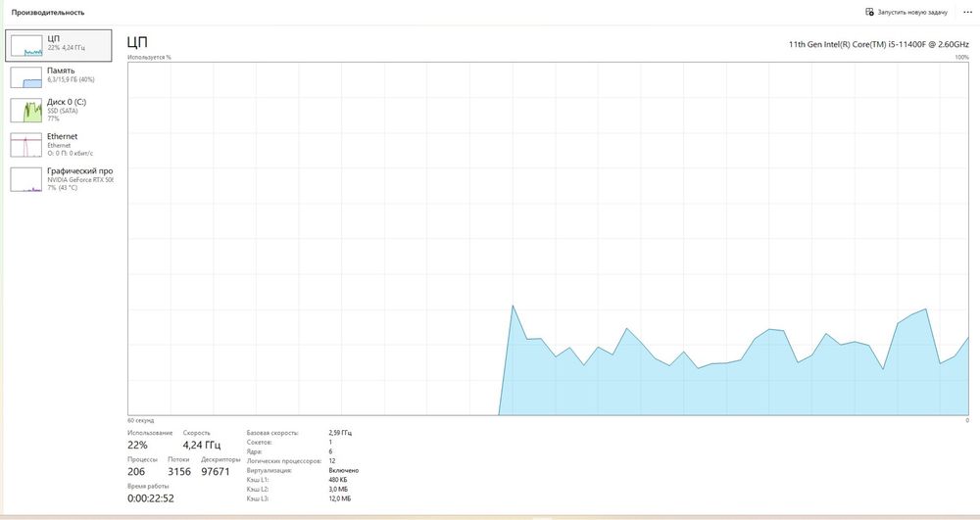The image size is (980, 520).
Task: Select the Ethernet network section
Action: [59, 144]
